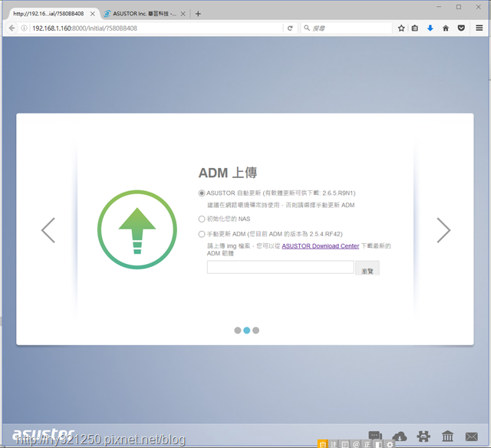The width and height of the screenshot is (491, 448).
Task: Switch to the ASUSTOR Inc. browser tab
Action: coord(144,14)
